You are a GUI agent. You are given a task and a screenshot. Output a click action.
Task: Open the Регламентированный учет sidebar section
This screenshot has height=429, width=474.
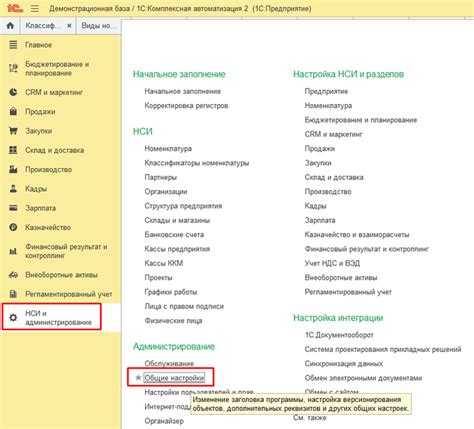(69, 294)
